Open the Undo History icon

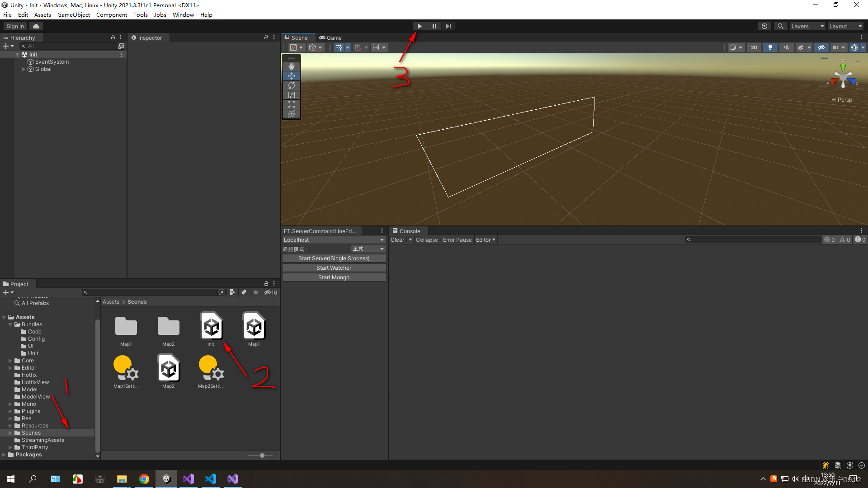point(764,26)
